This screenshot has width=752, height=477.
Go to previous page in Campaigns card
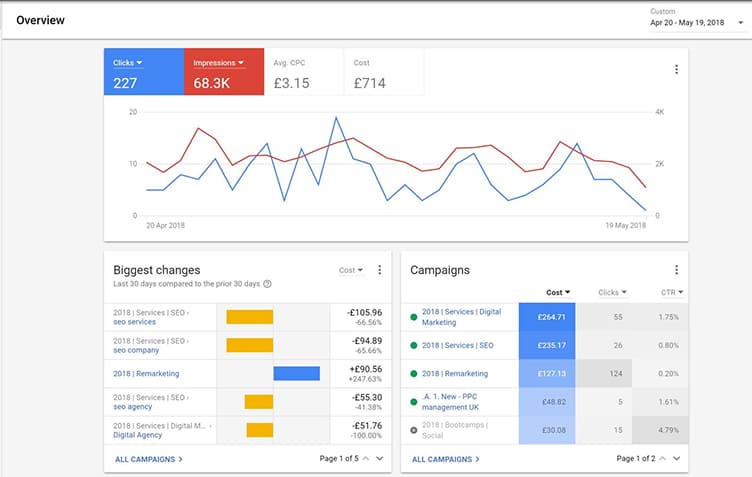(662, 458)
